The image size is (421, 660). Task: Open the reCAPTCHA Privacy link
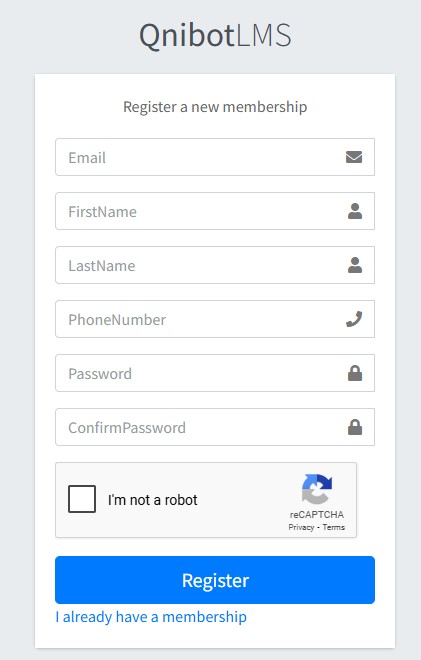301,527
